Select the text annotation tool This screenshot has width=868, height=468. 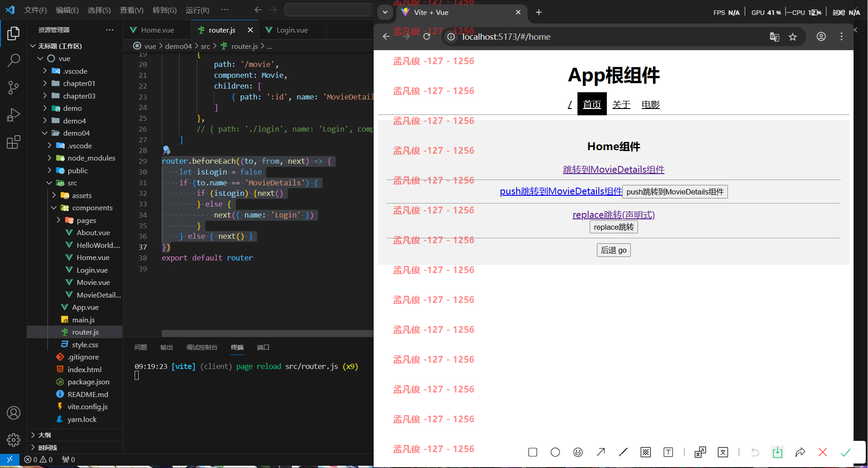coord(668,452)
